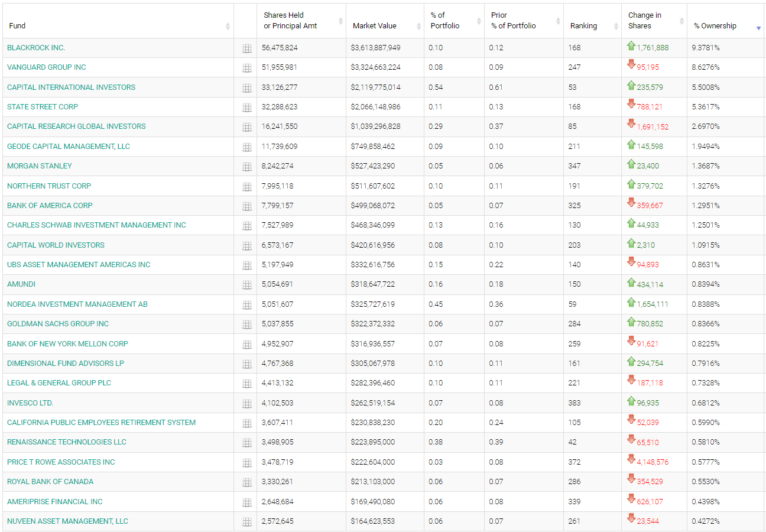The image size is (766, 532).
Task: Sort by Prior % of Portfolio arrows
Action: click(558, 21)
